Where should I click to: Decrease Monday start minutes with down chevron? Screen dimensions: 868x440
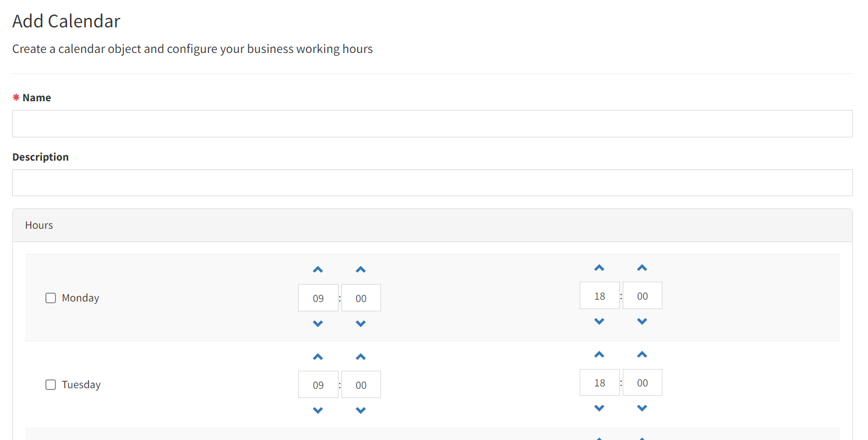click(x=361, y=324)
